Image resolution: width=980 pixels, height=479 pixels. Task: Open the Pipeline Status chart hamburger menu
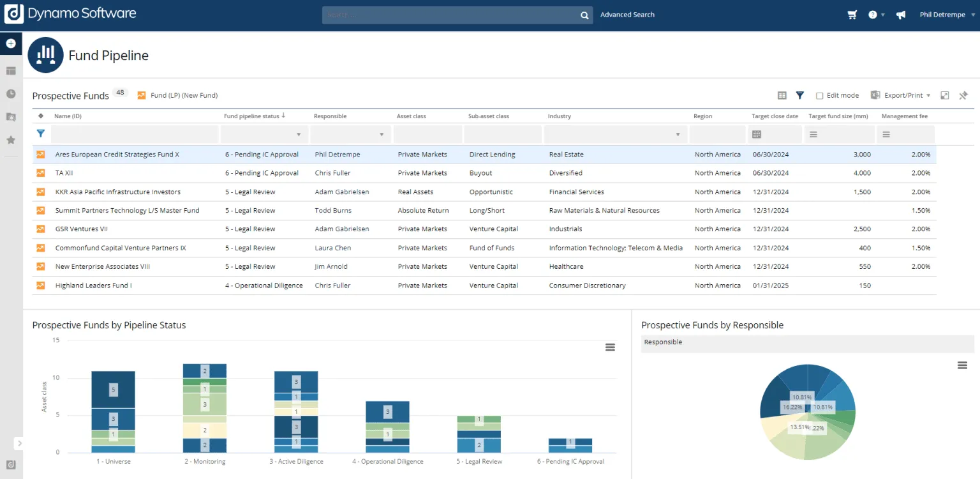610,347
